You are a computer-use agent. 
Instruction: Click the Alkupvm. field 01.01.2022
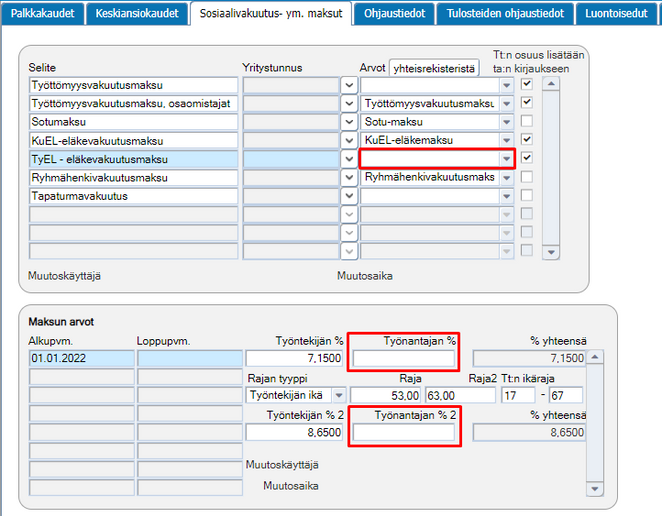pos(81,358)
